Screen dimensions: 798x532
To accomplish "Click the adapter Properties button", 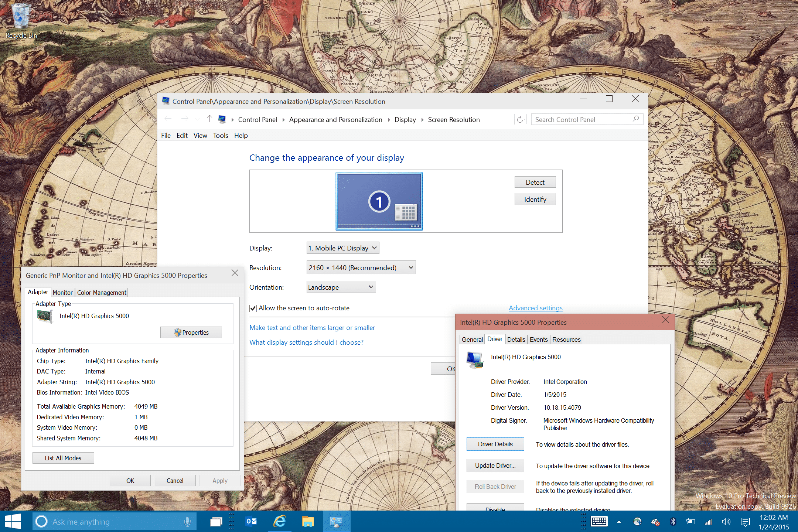I will (x=191, y=332).
